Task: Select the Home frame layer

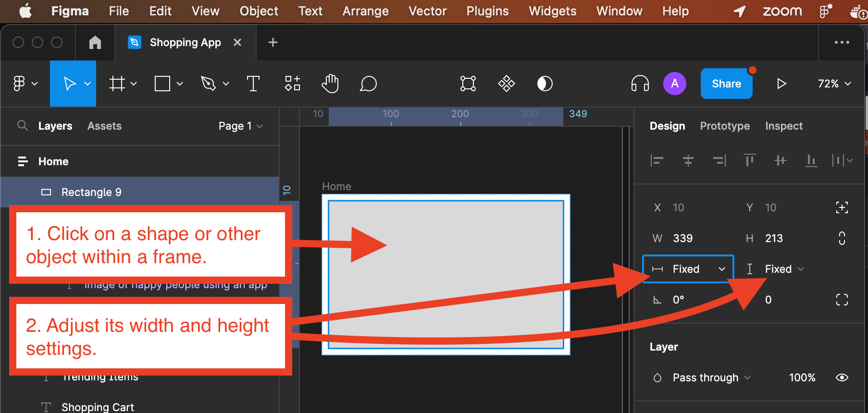Action: pyautogui.click(x=140, y=161)
